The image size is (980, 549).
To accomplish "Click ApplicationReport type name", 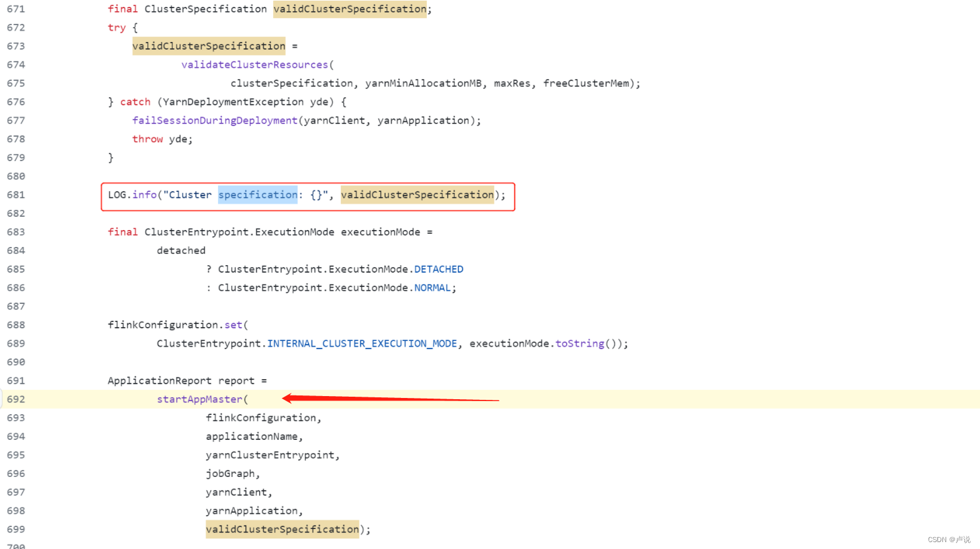I will pyautogui.click(x=160, y=380).
